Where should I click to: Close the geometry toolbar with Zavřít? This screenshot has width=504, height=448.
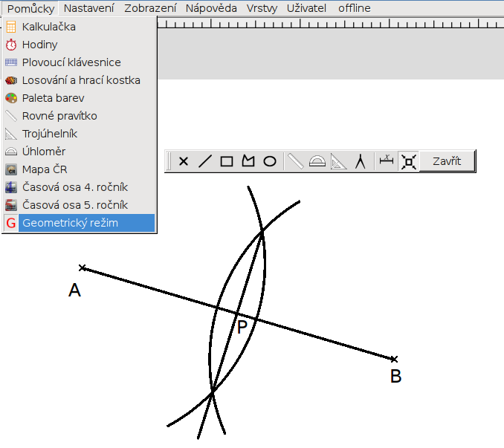(447, 161)
